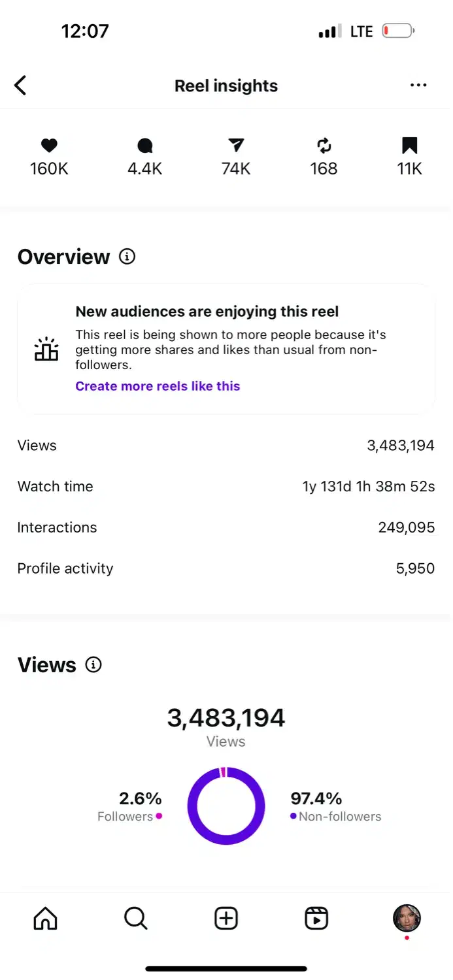The height and width of the screenshot is (980, 453).
Task: Go to the Home tab
Action: pyautogui.click(x=45, y=919)
